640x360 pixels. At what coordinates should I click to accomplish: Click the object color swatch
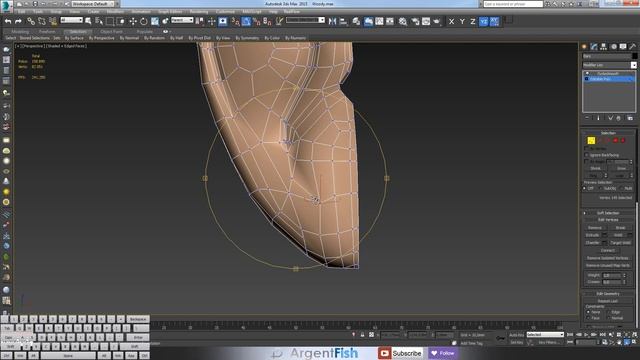click(x=634, y=56)
